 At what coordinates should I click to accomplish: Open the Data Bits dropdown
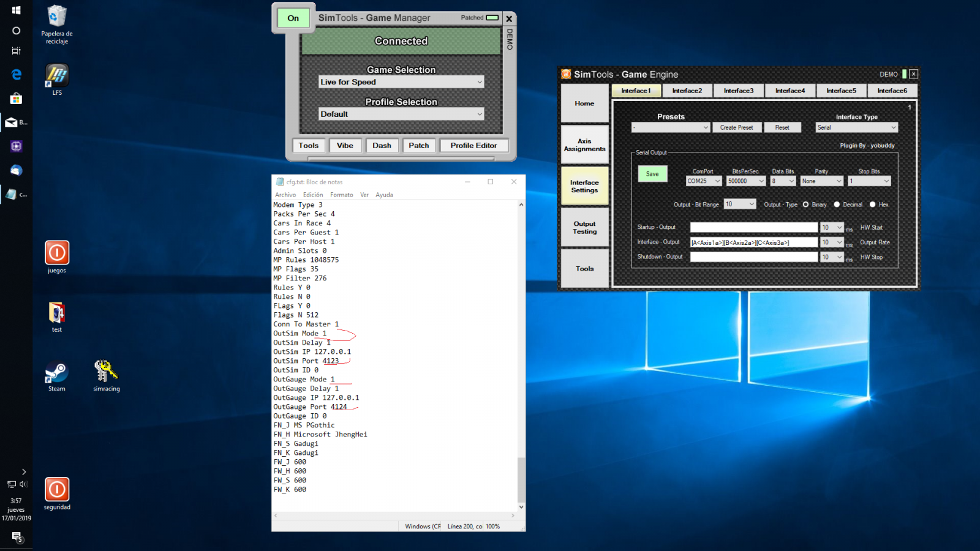coord(783,181)
